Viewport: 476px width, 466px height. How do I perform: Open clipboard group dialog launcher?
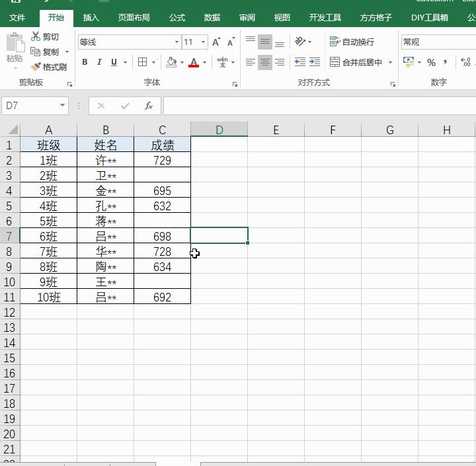point(70,85)
